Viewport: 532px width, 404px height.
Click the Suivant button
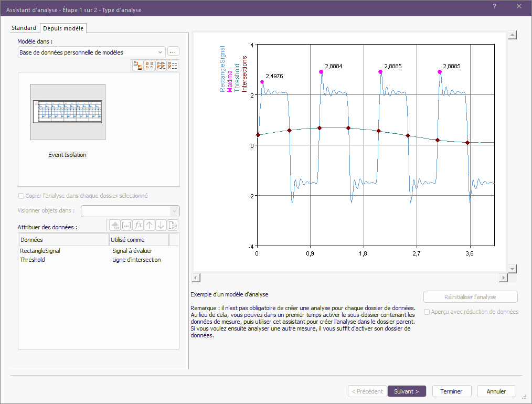406,391
